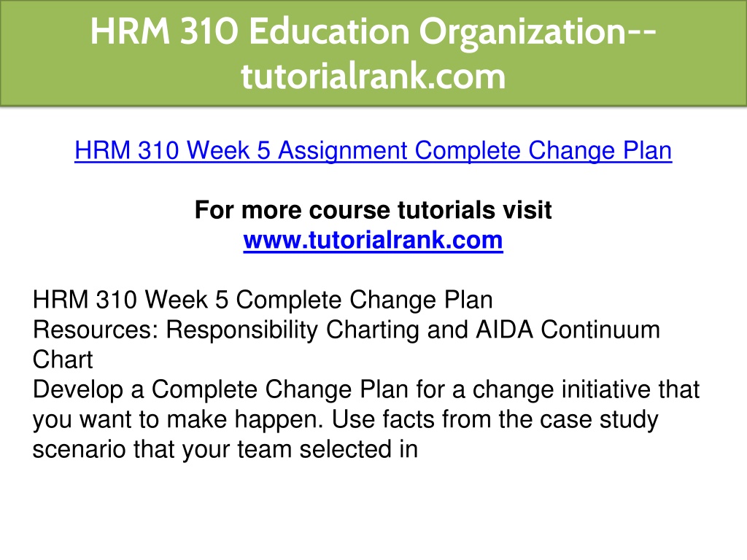The width and height of the screenshot is (747, 560).
Task: Click the word 'Develop' starting the paragraph
Action: [x=77, y=389]
